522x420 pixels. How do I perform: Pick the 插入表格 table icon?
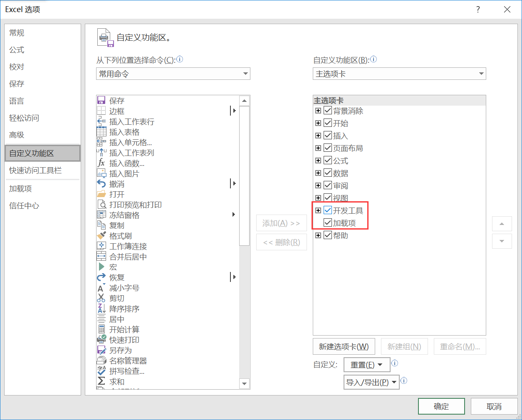point(101,132)
